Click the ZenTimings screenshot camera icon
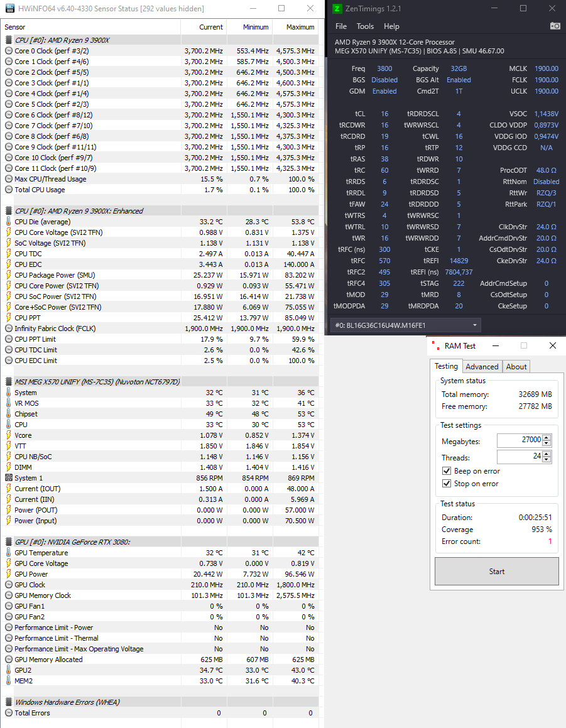566x728 pixels. point(555,26)
